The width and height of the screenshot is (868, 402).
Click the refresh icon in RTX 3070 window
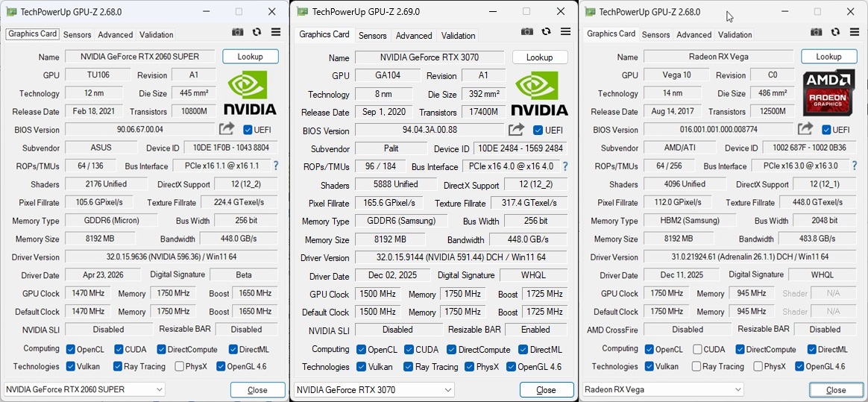tap(546, 32)
